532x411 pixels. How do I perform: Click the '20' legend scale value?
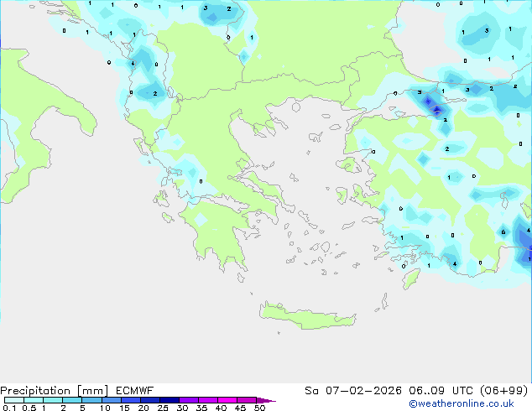(x=143, y=408)
